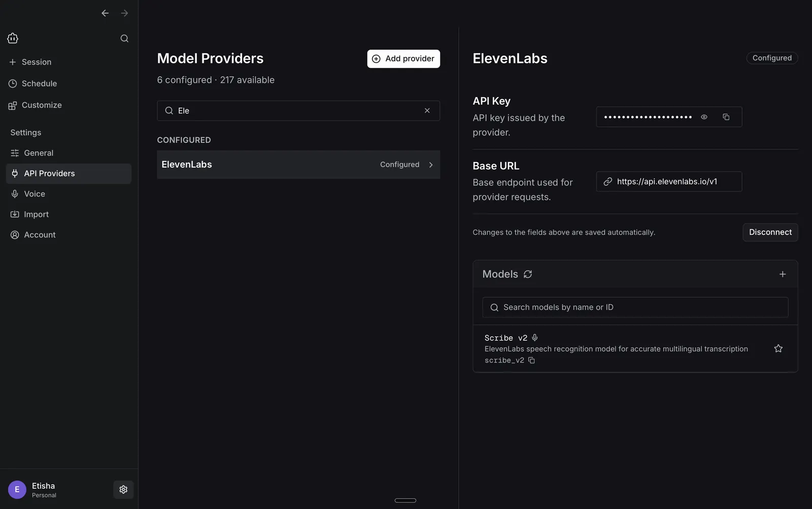The image size is (812, 509).
Task: Disconnect the ElevenLabs provider
Action: pyautogui.click(x=770, y=232)
